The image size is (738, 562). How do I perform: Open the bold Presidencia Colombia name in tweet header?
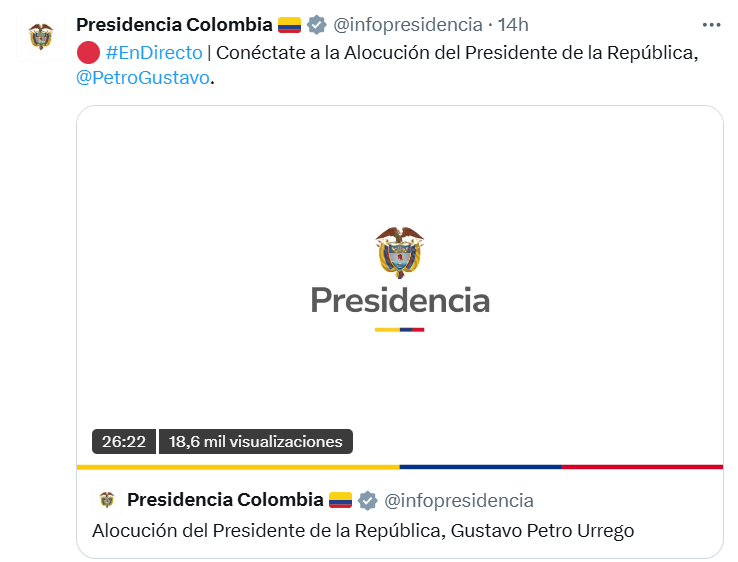174,25
